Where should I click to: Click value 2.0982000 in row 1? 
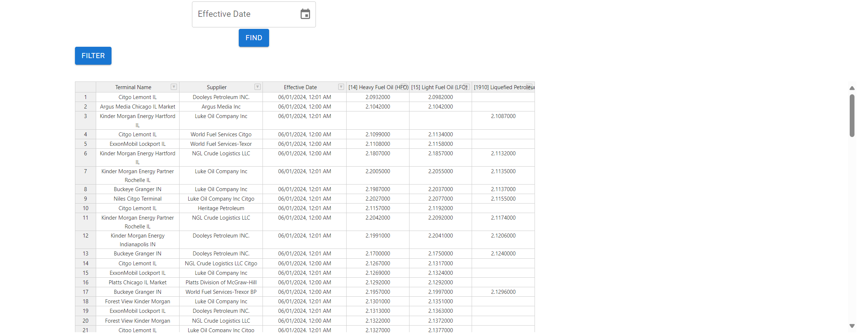click(441, 97)
